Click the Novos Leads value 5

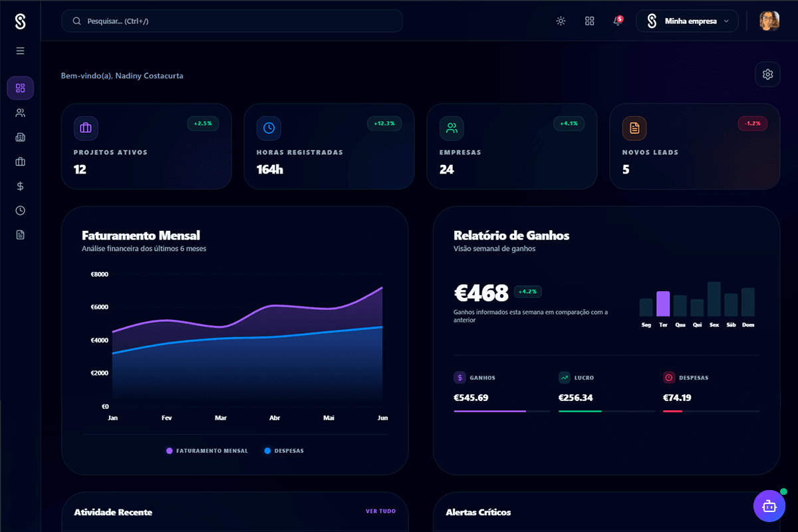626,170
